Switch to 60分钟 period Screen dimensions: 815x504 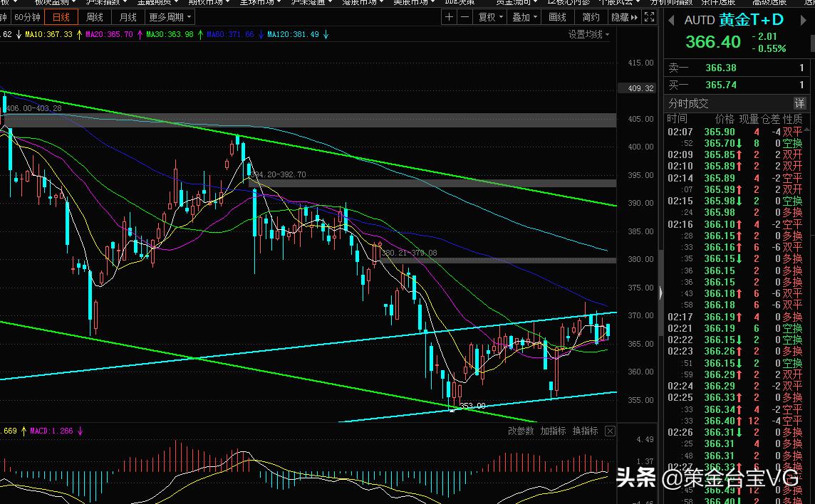click(27, 17)
